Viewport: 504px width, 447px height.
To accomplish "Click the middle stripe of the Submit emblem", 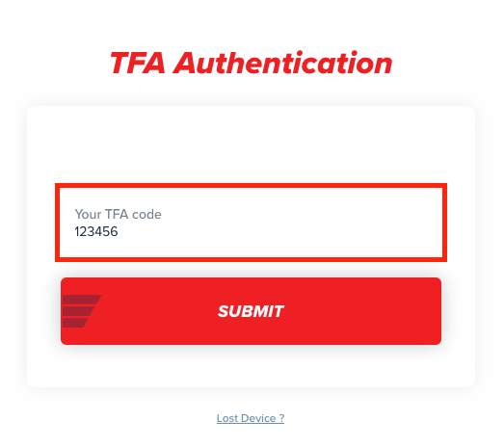I will click(x=79, y=311).
